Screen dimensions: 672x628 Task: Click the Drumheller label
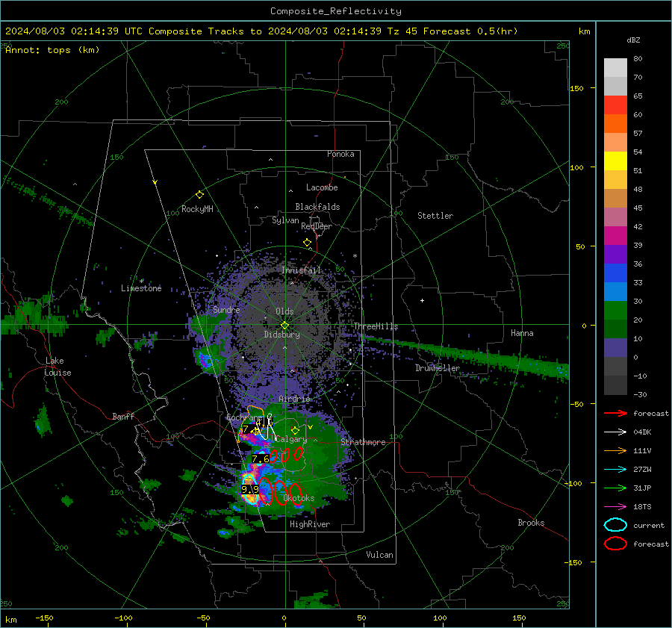437,368
